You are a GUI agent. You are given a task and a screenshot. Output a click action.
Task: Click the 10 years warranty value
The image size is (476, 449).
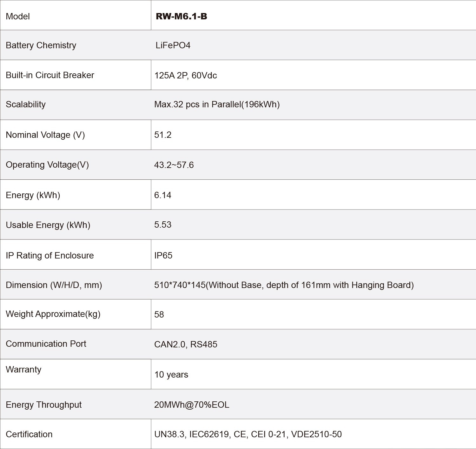(x=171, y=375)
